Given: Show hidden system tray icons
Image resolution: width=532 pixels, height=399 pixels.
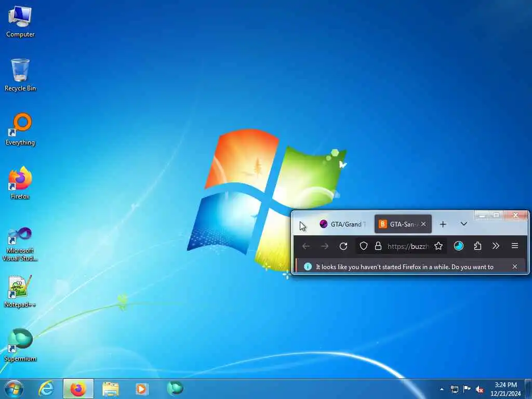Looking at the screenshot, I should (x=442, y=389).
